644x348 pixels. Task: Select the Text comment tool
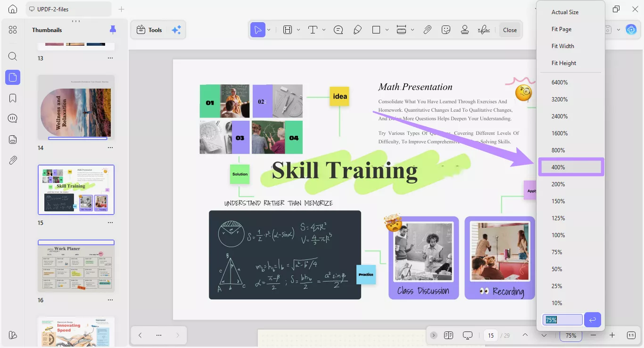(313, 30)
